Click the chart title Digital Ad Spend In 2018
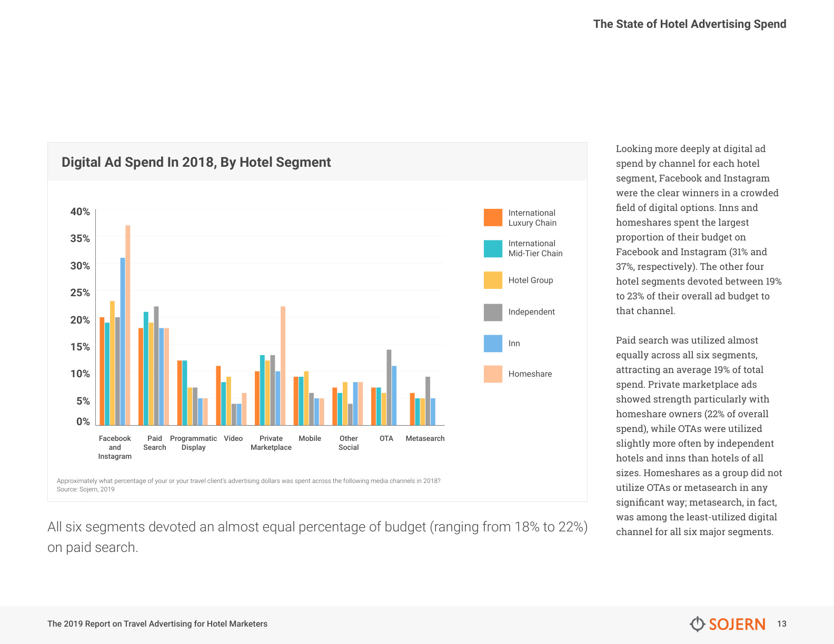This screenshot has height=644, width=834. [196, 162]
